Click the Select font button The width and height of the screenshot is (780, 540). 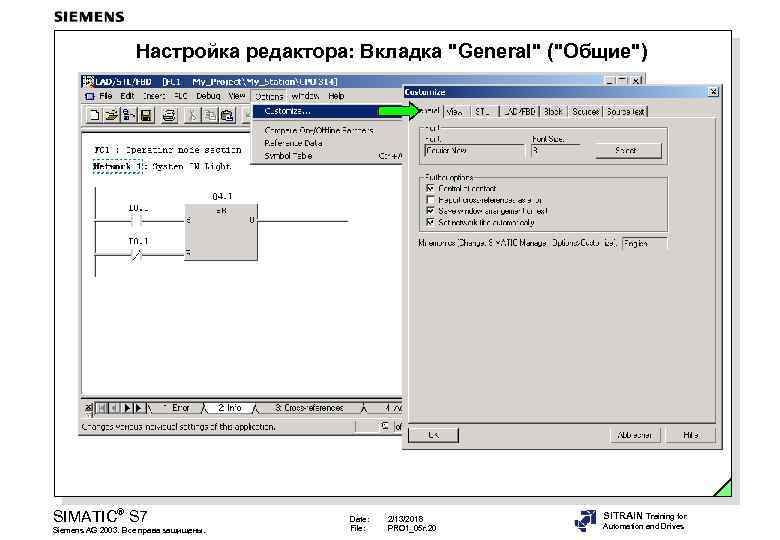coord(628,151)
